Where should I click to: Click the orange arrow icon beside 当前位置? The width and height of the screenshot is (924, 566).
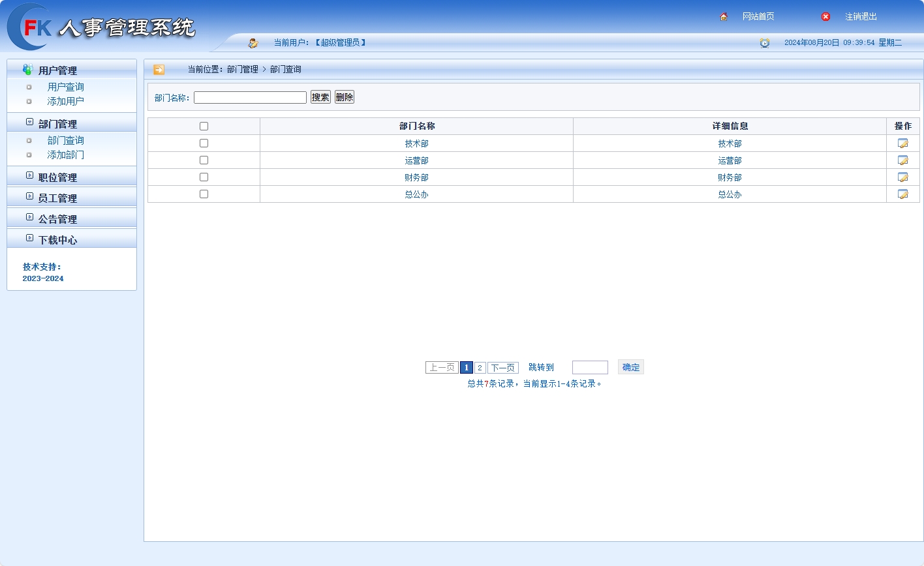[159, 70]
